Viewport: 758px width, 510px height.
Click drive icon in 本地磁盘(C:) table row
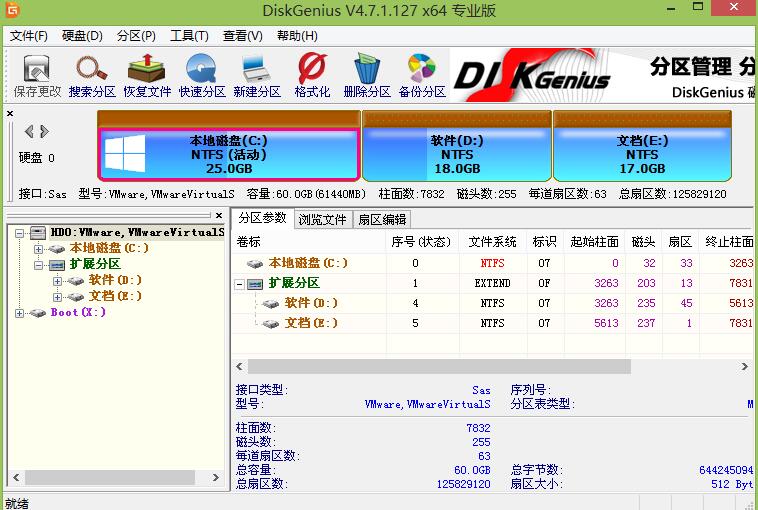tap(255, 264)
